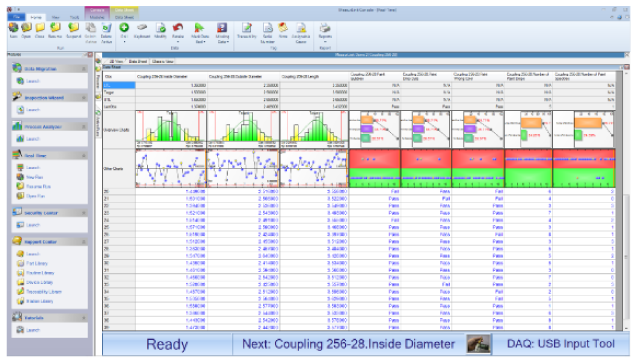Click the DAQ: USB Input Tool text

click(x=560, y=344)
